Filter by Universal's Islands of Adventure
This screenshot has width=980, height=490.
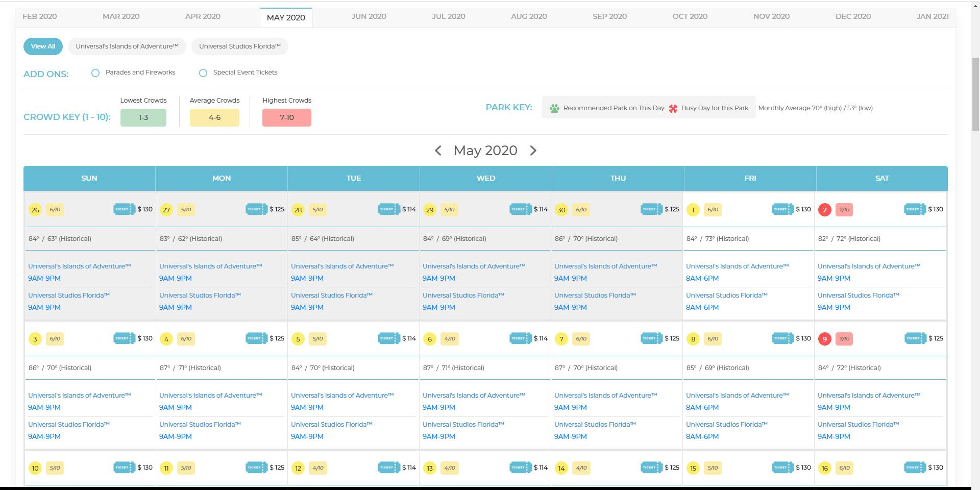click(x=127, y=46)
